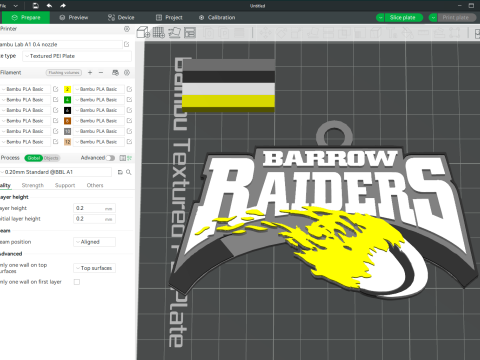Open the 0.20mm Standard @BBL A1 preset dropdown

click(x=56, y=172)
